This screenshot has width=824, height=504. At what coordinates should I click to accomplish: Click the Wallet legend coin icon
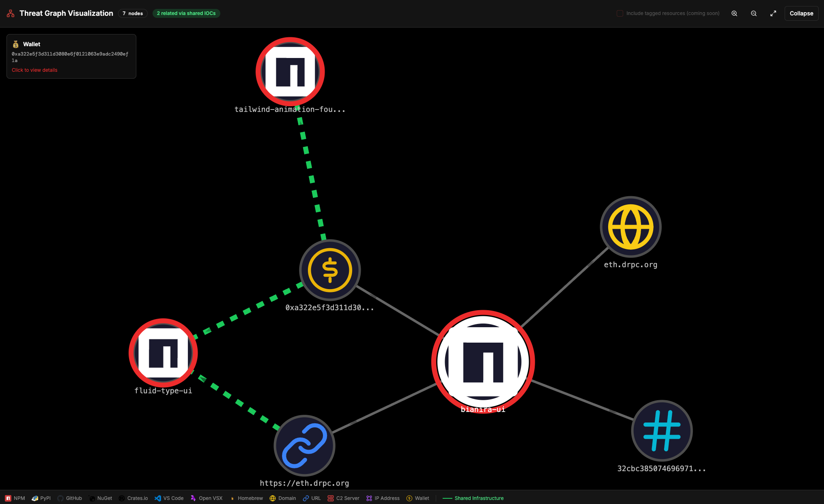(x=409, y=498)
